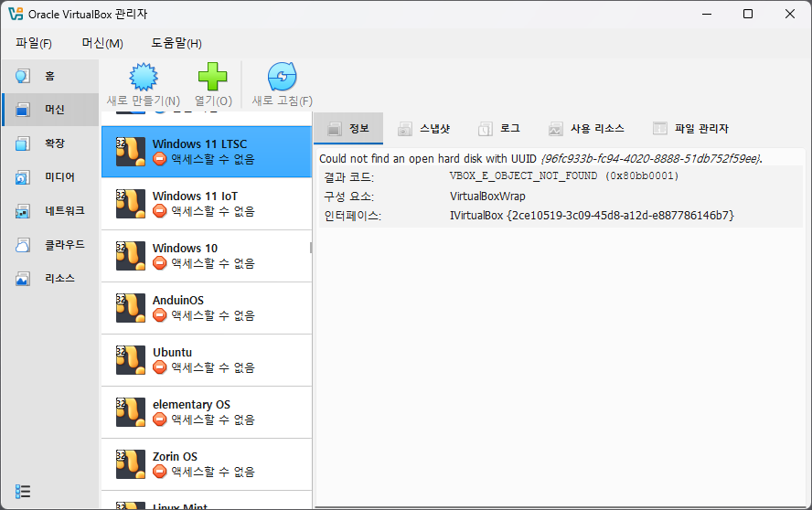Open the 파일(F) menu
The height and width of the screenshot is (510, 812).
(34, 43)
